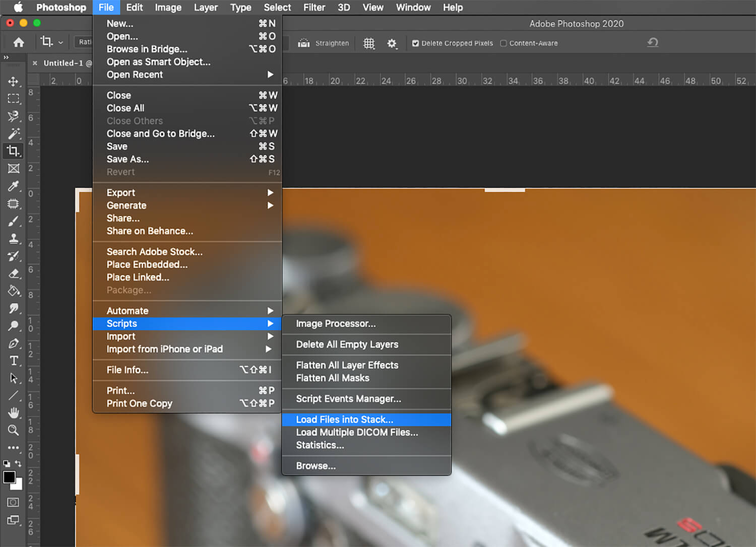Select the Lasso tool

click(14, 116)
